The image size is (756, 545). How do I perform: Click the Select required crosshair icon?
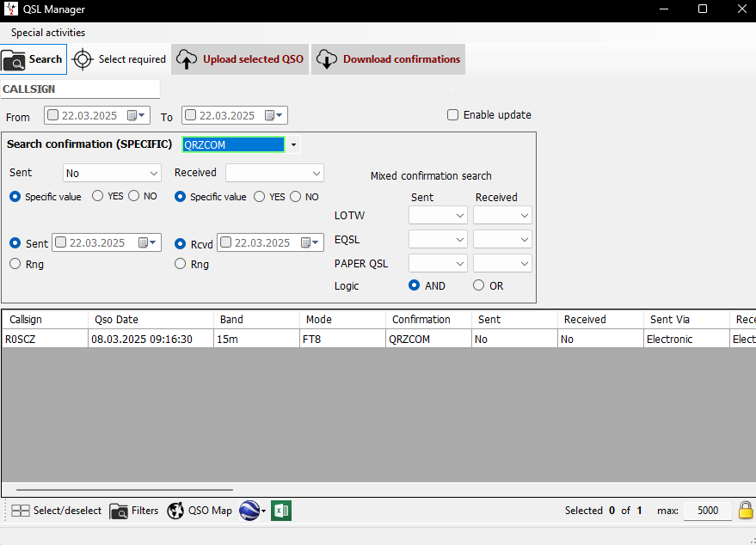tap(83, 59)
